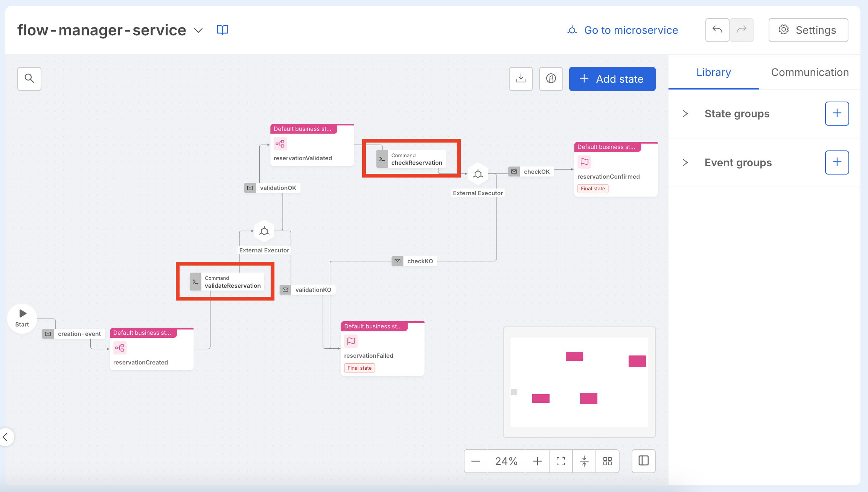Switch to the Communication tab

point(810,72)
